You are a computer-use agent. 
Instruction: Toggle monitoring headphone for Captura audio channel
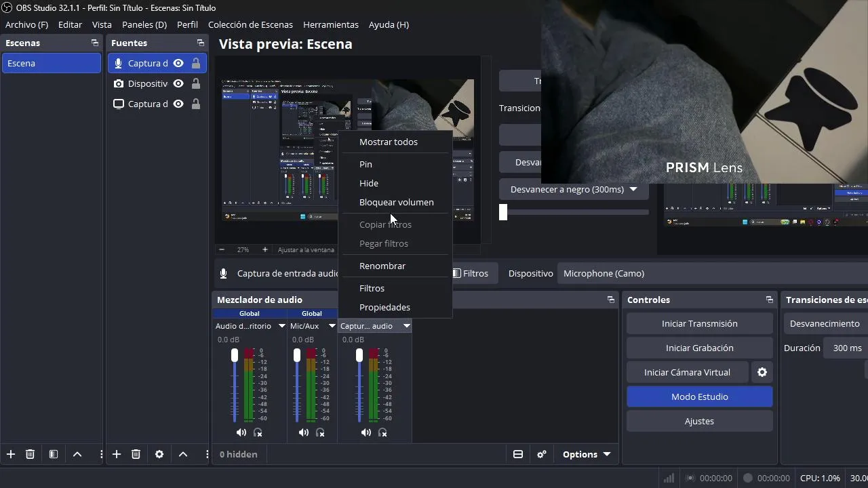[382, 432]
